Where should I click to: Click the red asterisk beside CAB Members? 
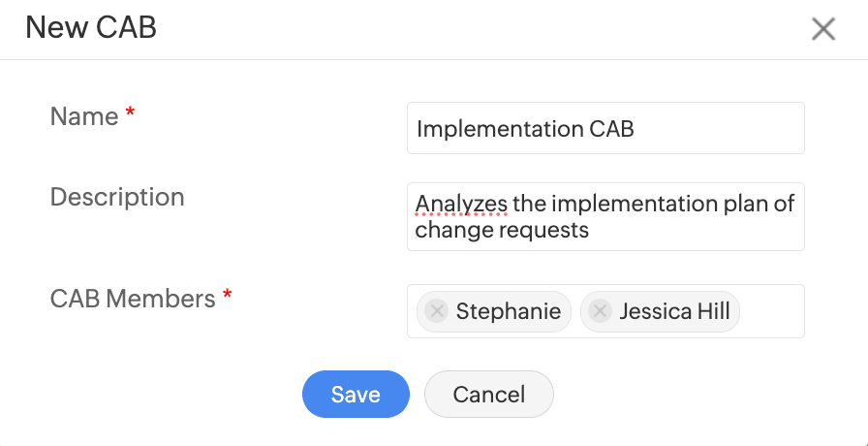pyautogui.click(x=228, y=296)
